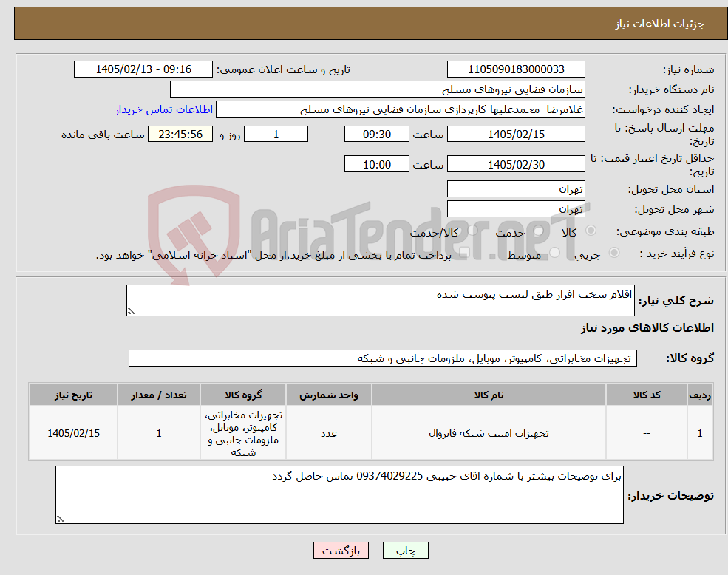Click the unit cell عدد
The width and height of the screenshot is (728, 575).
pyautogui.click(x=329, y=433)
